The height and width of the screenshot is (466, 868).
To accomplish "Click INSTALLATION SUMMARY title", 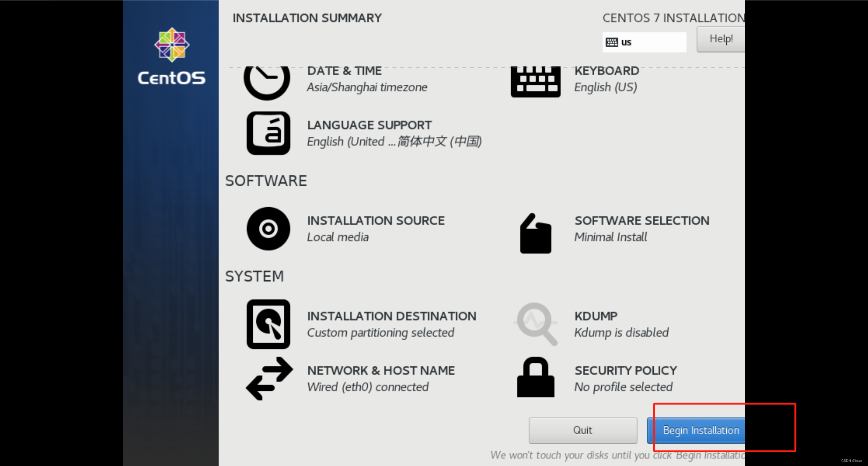I will pos(307,18).
